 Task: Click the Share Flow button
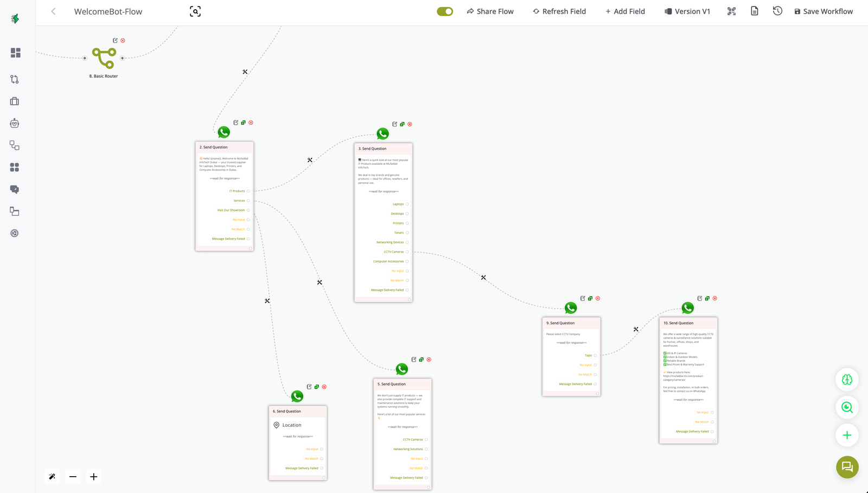[490, 11]
